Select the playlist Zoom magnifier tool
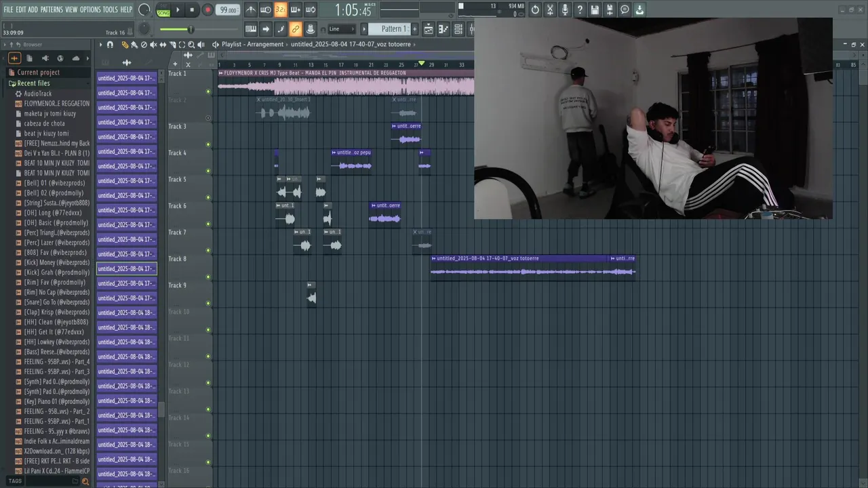 tap(191, 45)
